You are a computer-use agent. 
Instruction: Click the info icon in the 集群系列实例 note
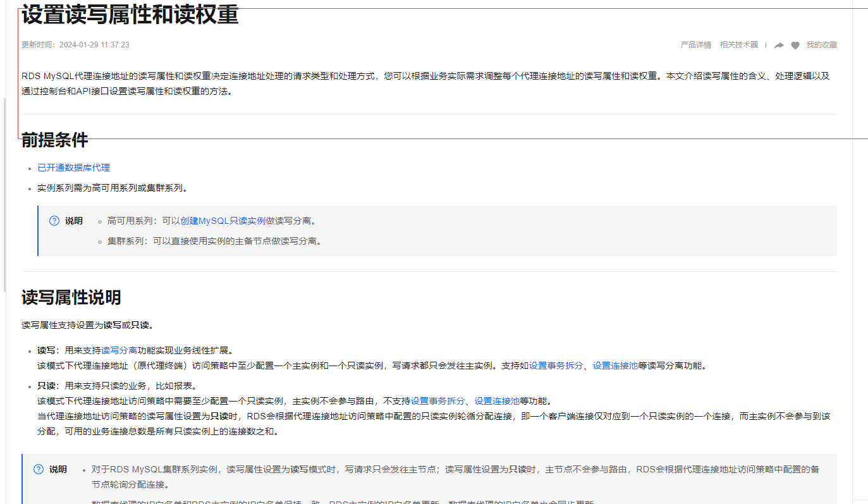39,469
